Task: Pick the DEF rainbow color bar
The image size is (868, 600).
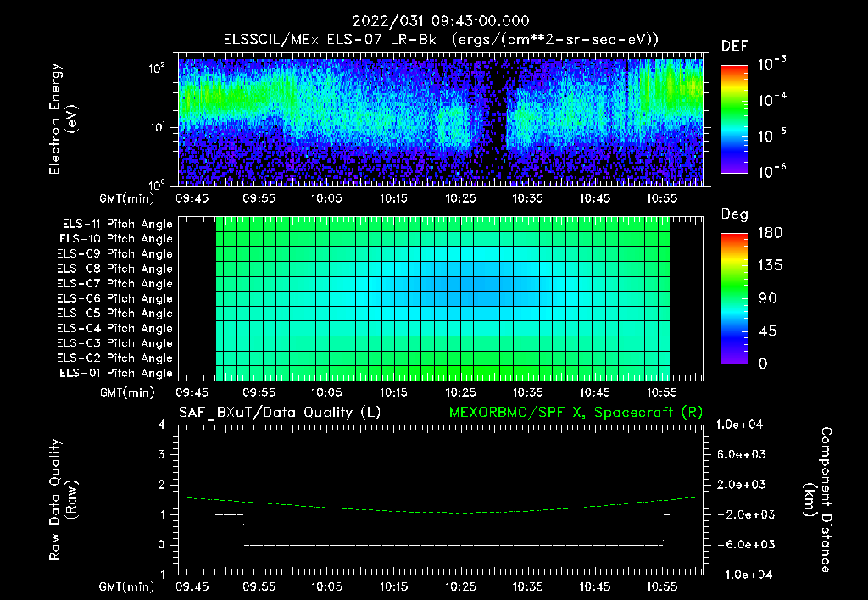Action: coord(734,119)
